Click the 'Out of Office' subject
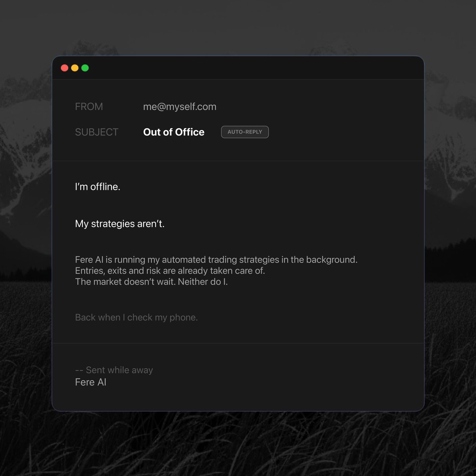The height and width of the screenshot is (476, 476). (x=174, y=132)
